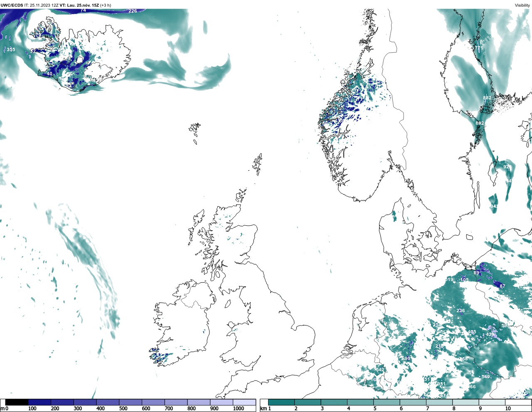This screenshot has height=412, width=532.
Task: Click the '89' visibility value on the Baltic coast
Action: [476, 273]
